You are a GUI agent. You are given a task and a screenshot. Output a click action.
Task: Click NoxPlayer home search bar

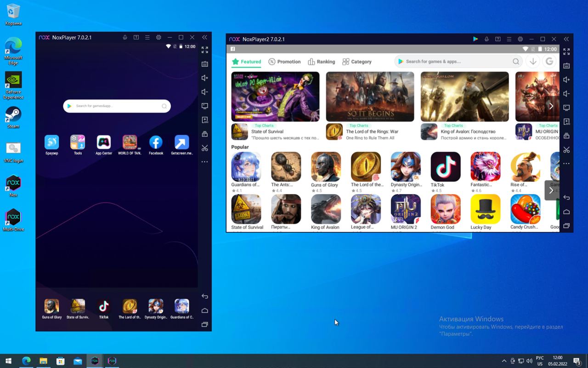117,106
